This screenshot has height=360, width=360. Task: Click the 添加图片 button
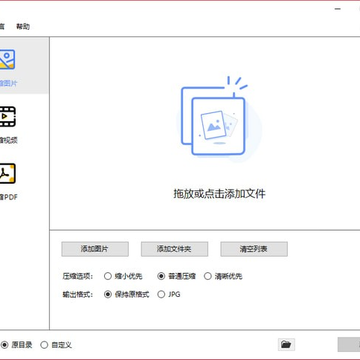(95, 249)
